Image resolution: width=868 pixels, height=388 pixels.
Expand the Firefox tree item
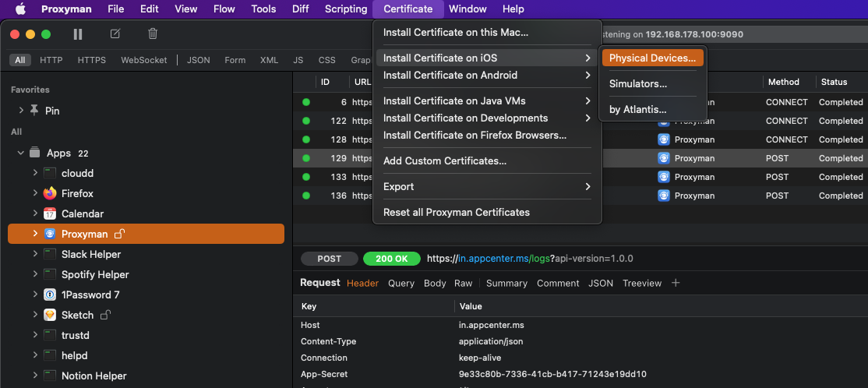click(35, 194)
